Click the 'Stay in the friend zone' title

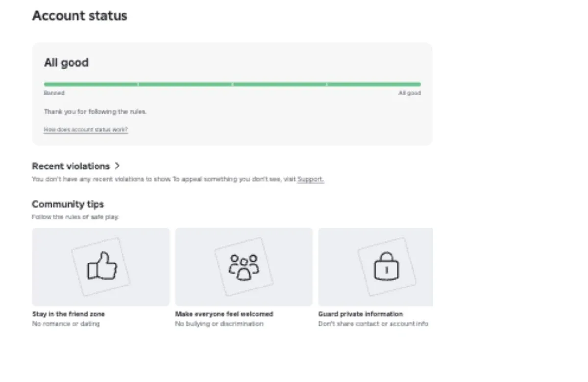pyautogui.click(x=69, y=314)
